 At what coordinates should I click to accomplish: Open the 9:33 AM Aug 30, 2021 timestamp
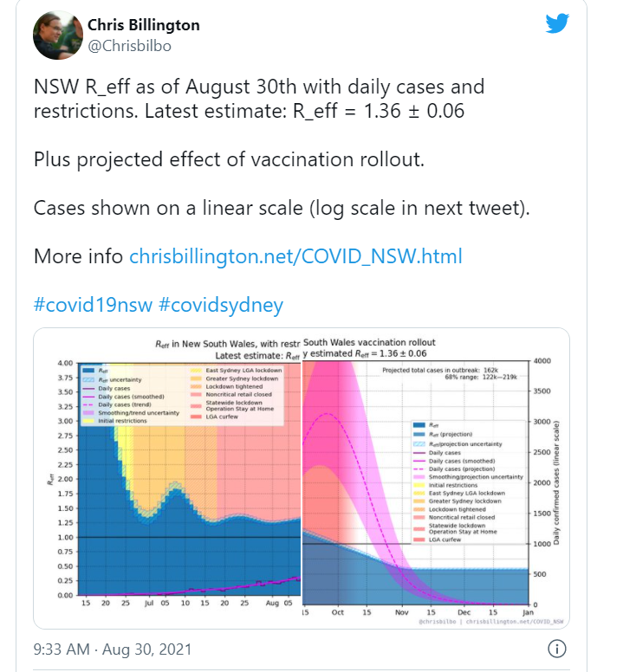pos(113,649)
